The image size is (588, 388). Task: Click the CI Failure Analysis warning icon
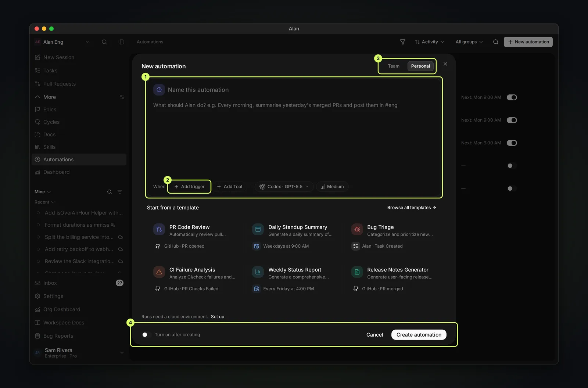coord(159,272)
